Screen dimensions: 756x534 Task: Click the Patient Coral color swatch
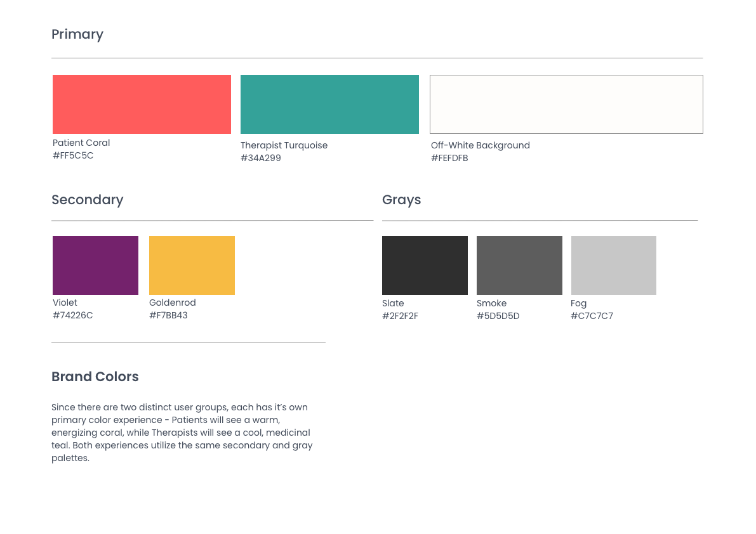point(142,104)
